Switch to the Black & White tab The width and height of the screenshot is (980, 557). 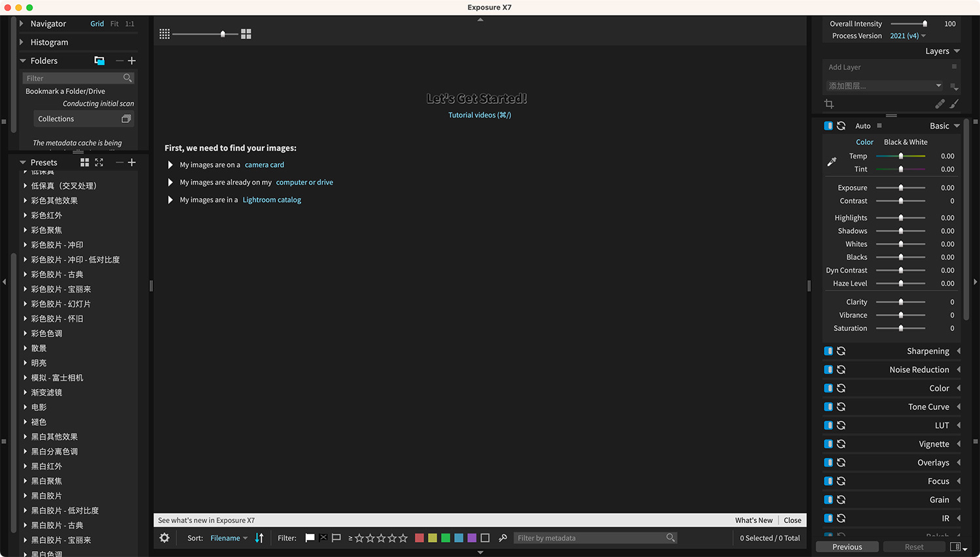pyautogui.click(x=906, y=142)
